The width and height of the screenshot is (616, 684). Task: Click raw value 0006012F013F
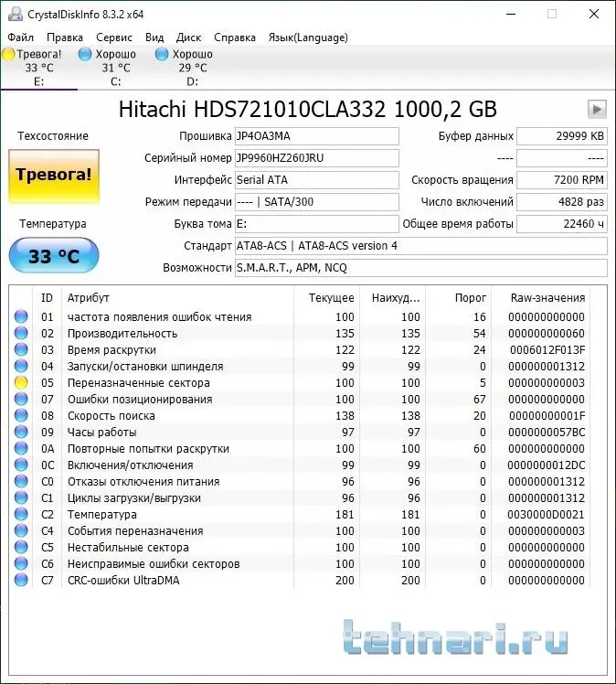pyautogui.click(x=547, y=350)
